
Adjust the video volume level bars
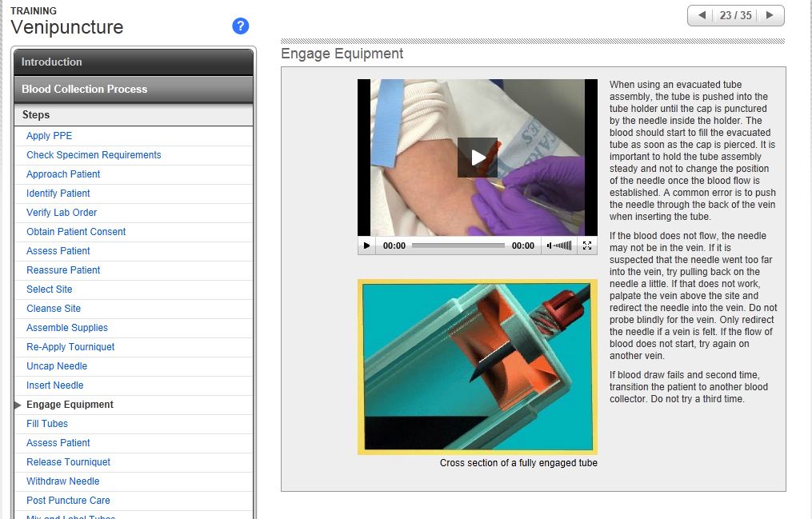564,246
